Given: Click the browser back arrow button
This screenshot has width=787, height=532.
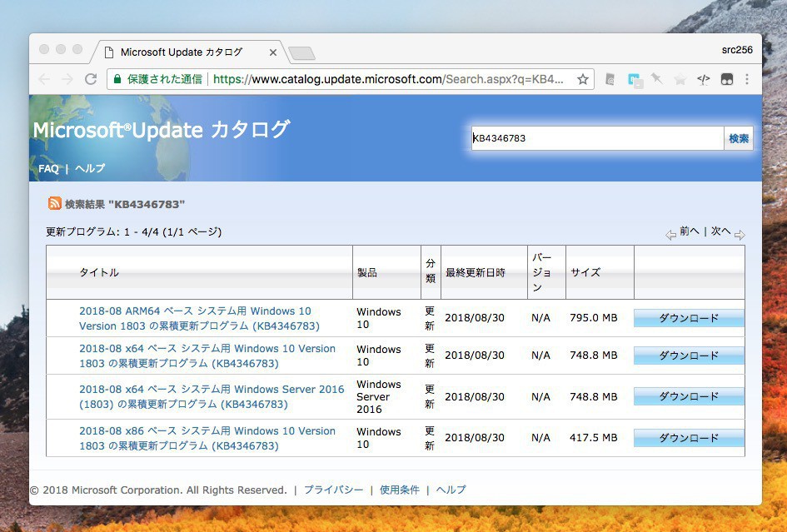Looking at the screenshot, I should (44, 79).
